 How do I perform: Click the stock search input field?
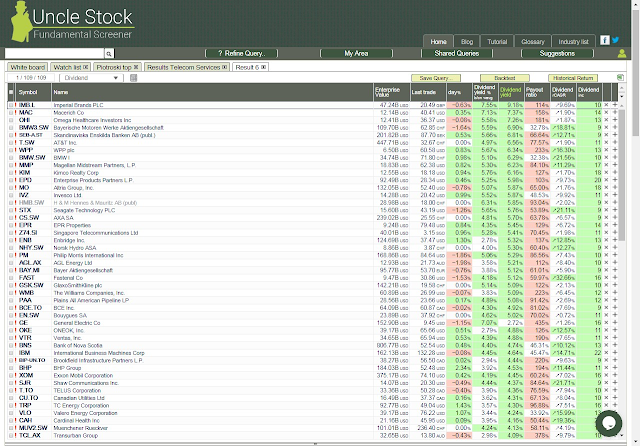(55, 53)
